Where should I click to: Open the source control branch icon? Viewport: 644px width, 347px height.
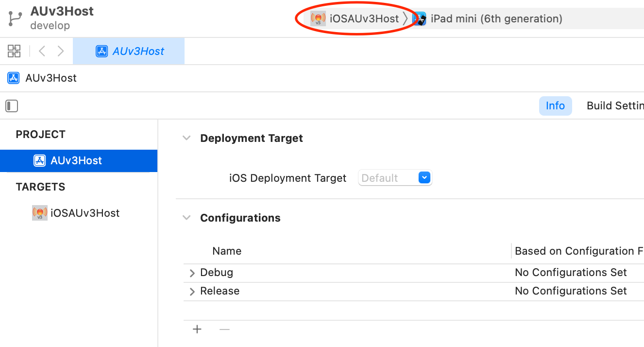point(14,18)
